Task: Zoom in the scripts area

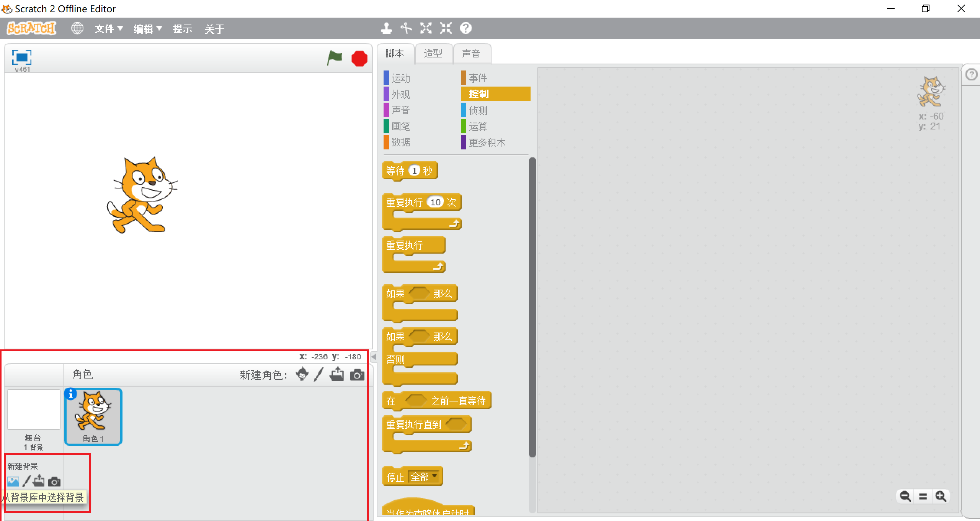Action: pos(941,496)
